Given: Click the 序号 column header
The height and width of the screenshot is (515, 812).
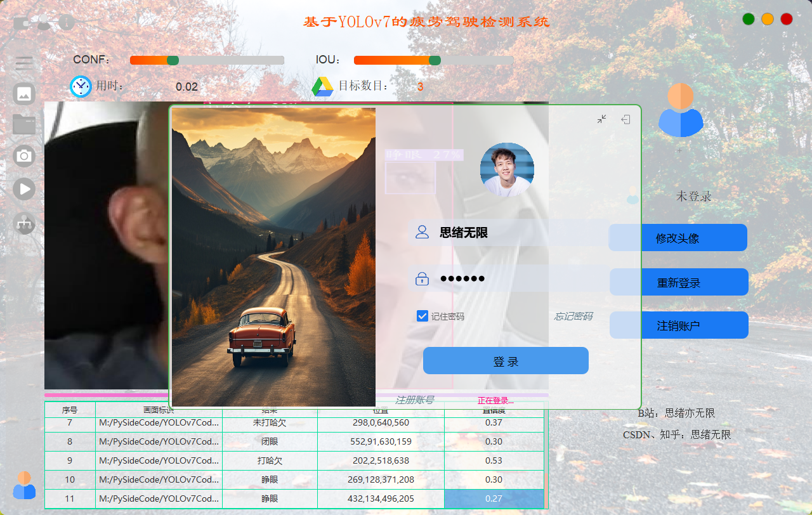Looking at the screenshot, I should pyautogui.click(x=70, y=410).
